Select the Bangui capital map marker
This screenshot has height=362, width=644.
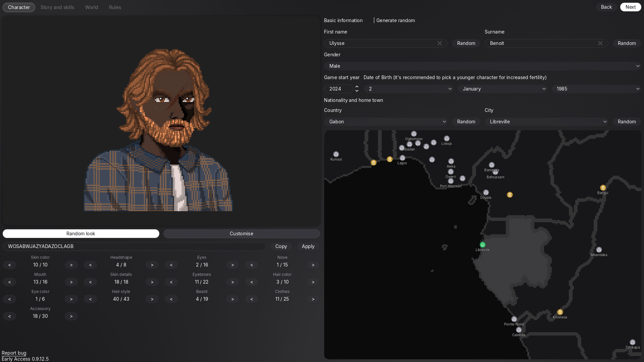[x=603, y=188]
